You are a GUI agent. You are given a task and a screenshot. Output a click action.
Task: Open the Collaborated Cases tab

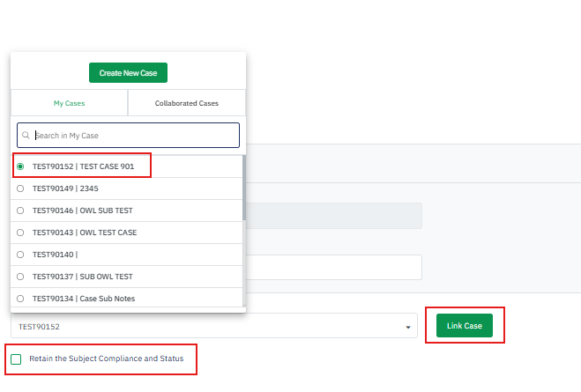coord(186,103)
